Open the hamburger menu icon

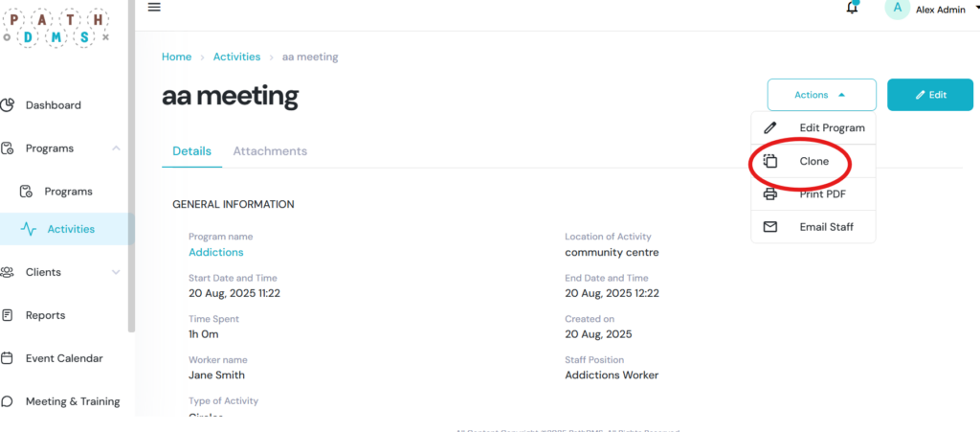click(x=154, y=8)
